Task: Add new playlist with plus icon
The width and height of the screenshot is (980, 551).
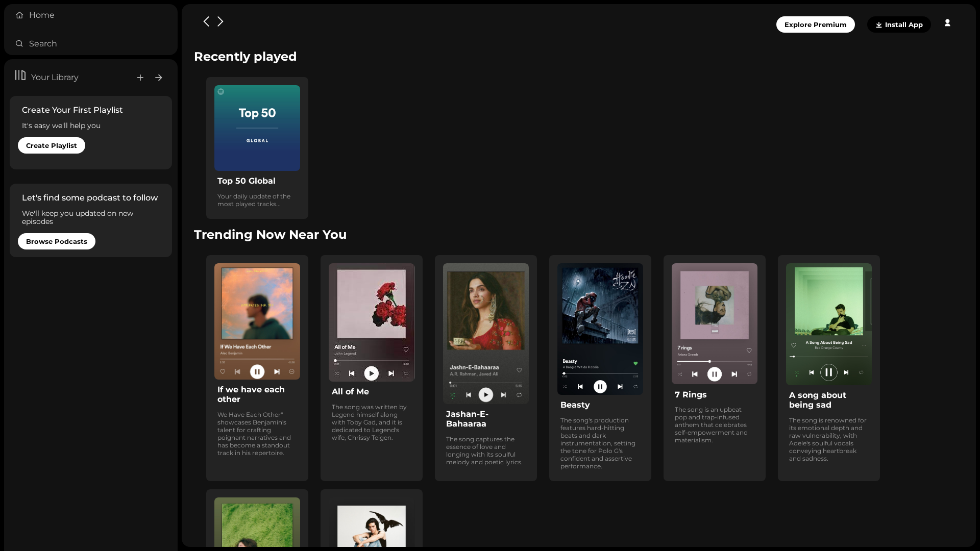Action: click(x=140, y=78)
